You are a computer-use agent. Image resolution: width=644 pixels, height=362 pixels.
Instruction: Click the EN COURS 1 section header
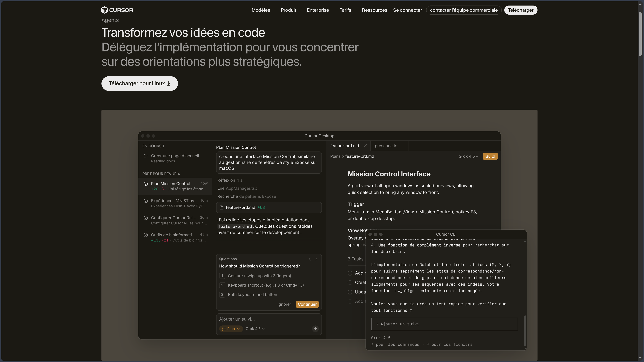[153, 146]
